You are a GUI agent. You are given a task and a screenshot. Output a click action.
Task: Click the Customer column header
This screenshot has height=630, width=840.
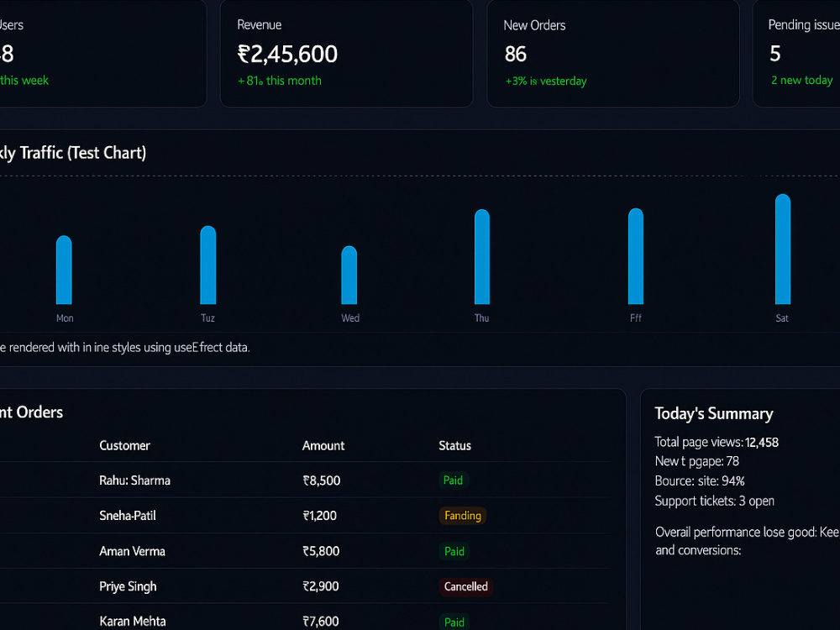pos(124,446)
